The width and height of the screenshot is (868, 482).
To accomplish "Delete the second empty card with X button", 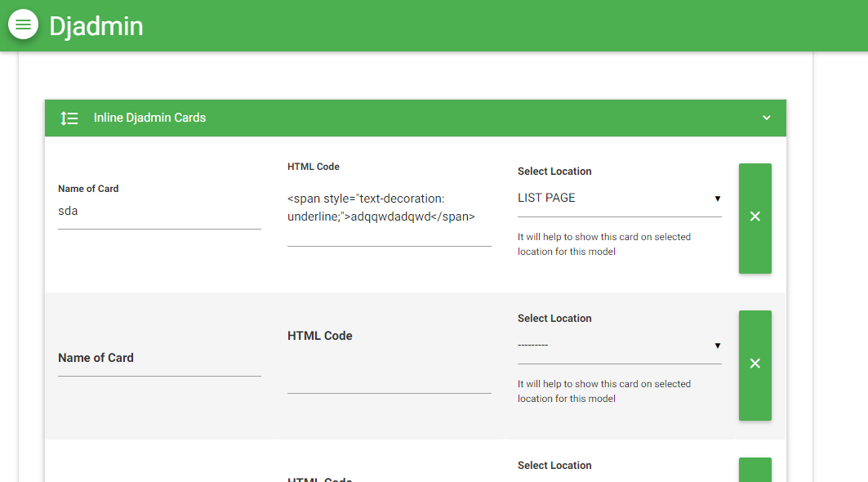I will coord(755,365).
